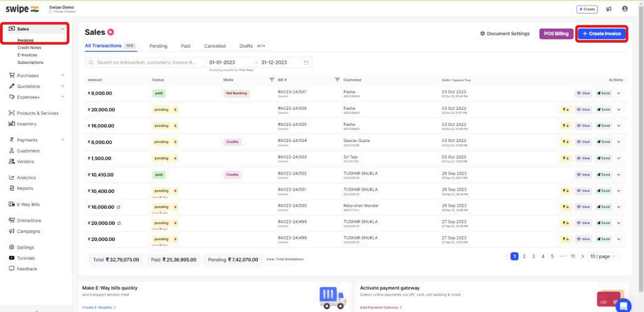Click the announcements megaphone icon
Image resolution: width=644 pixels, height=312 pixels.
click(609, 9)
